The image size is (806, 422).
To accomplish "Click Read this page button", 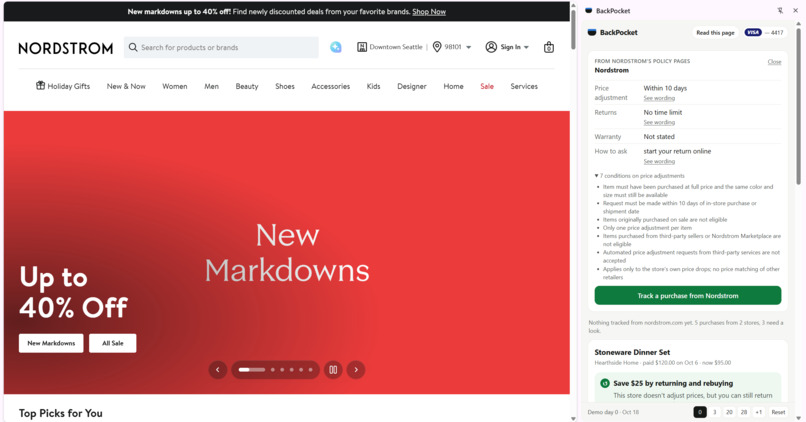I will tap(715, 32).
